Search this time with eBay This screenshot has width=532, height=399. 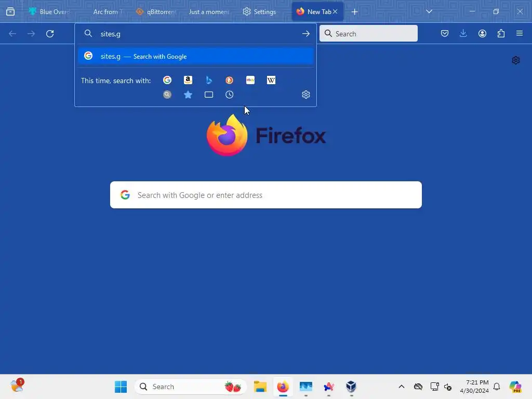pyautogui.click(x=250, y=80)
